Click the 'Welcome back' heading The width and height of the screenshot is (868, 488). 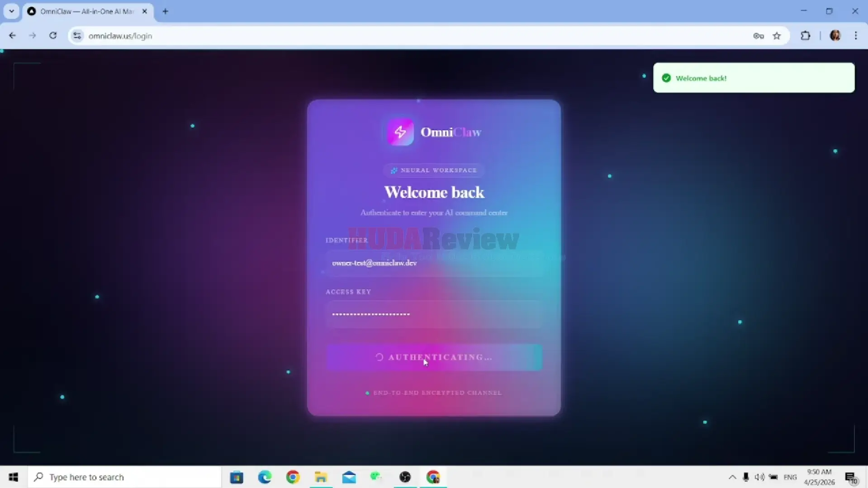click(434, 192)
